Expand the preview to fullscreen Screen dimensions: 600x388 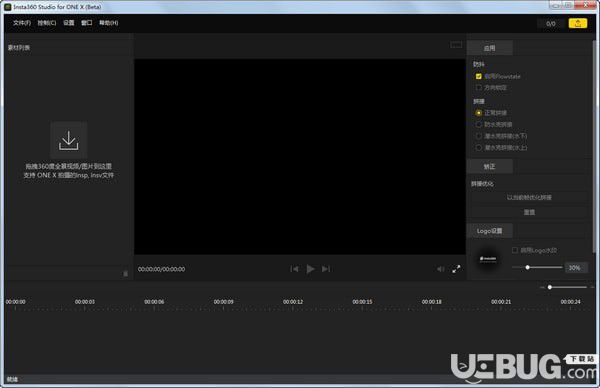coord(456,269)
